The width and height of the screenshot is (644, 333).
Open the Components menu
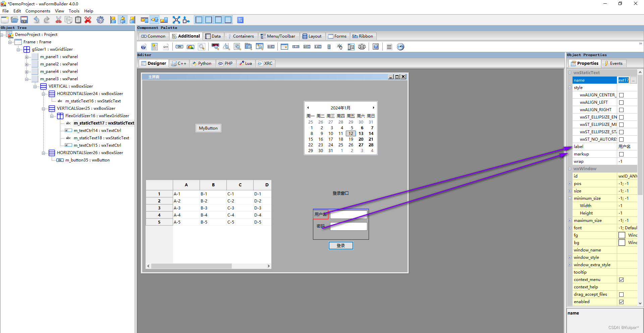38,11
